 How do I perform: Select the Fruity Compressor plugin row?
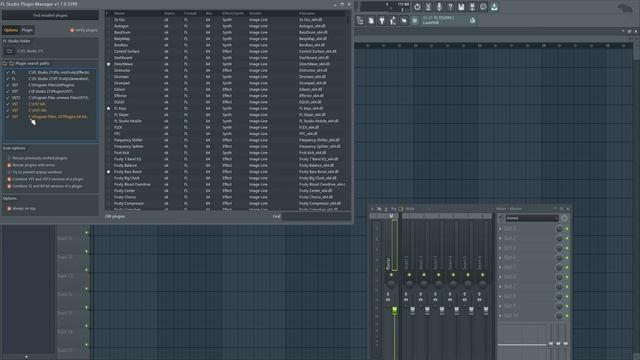[226, 203]
